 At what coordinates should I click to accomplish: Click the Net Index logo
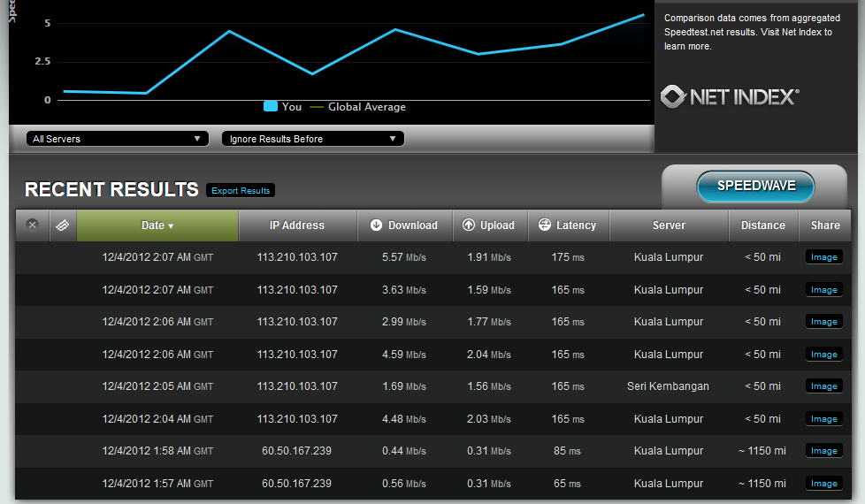(730, 96)
